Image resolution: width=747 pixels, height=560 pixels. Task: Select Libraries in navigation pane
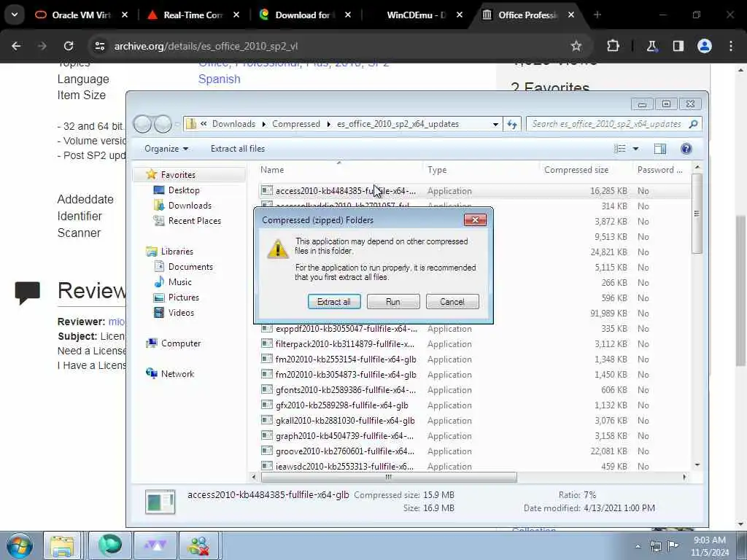coord(177,252)
